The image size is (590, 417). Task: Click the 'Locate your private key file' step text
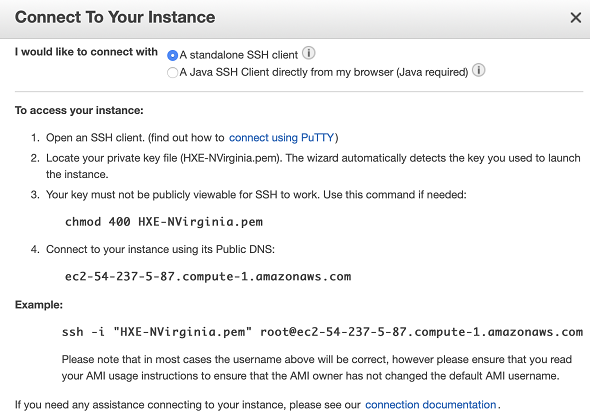(x=313, y=166)
